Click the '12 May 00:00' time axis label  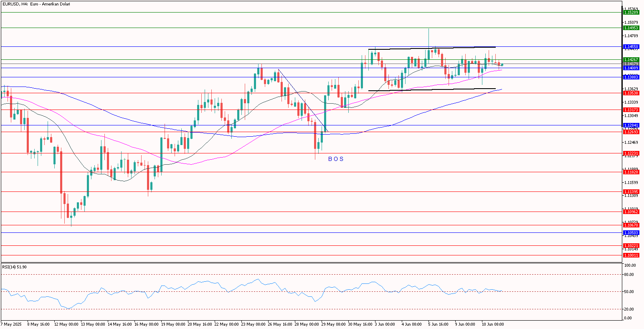(66, 324)
